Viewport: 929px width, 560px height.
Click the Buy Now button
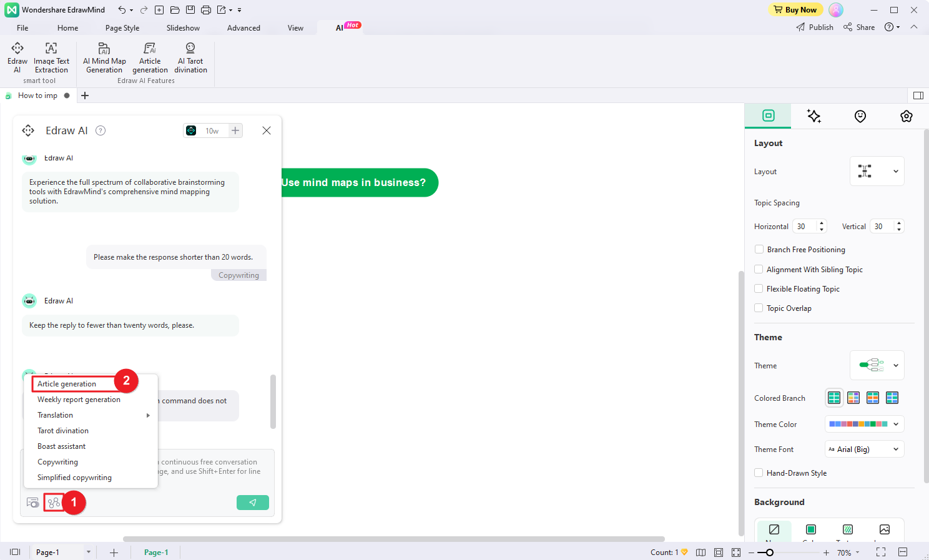coord(795,10)
